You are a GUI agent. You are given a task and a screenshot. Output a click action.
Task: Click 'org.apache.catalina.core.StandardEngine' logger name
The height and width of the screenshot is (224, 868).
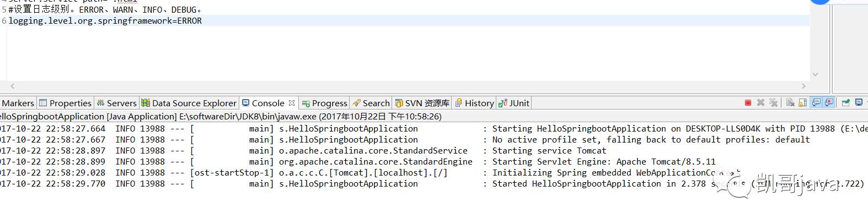376,161
